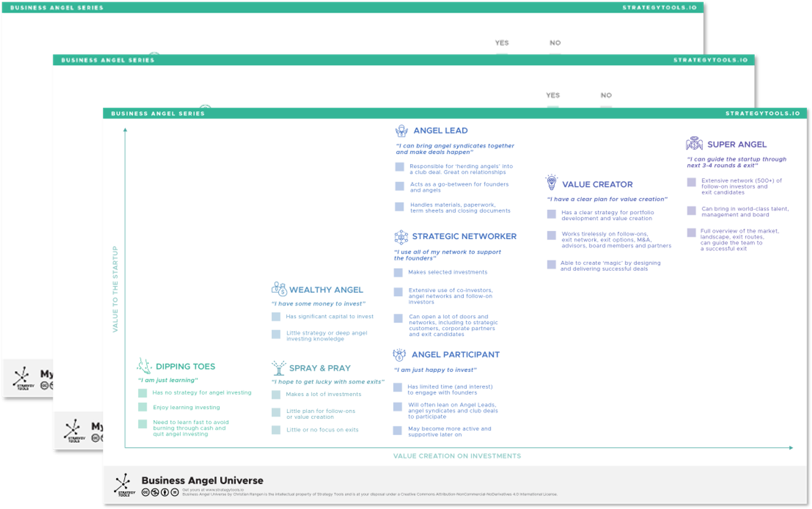Click the Strategy Tools logo beside Business Angel Universe
This screenshot has width=812, height=509.
[x=123, y=485]
